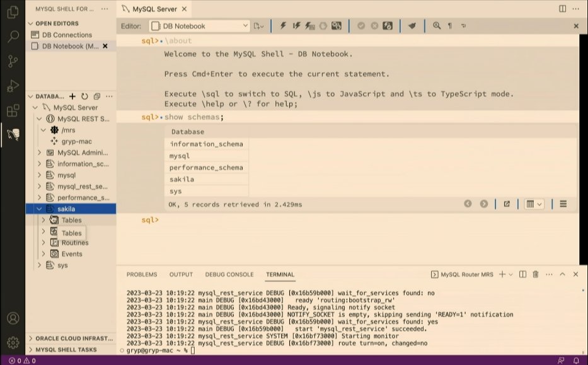Open more actions for database connections panel
Image resolution: width=588 pixels, height=365 pixels.
click(109, 96)
